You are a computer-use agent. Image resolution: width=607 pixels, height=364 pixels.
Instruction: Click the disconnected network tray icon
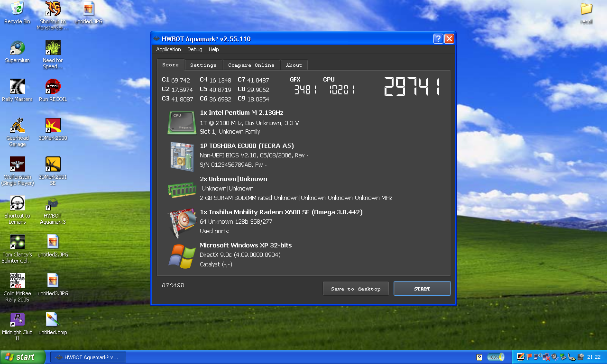point(546,357)
